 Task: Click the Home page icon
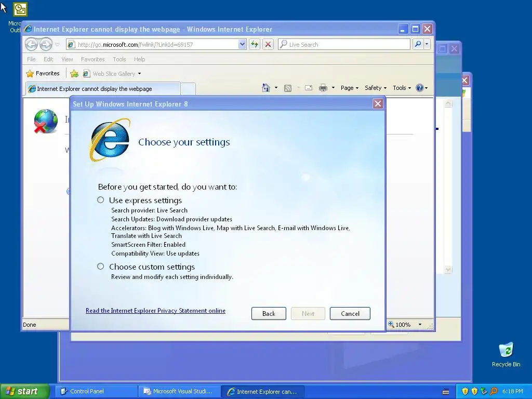coord(266,88)
